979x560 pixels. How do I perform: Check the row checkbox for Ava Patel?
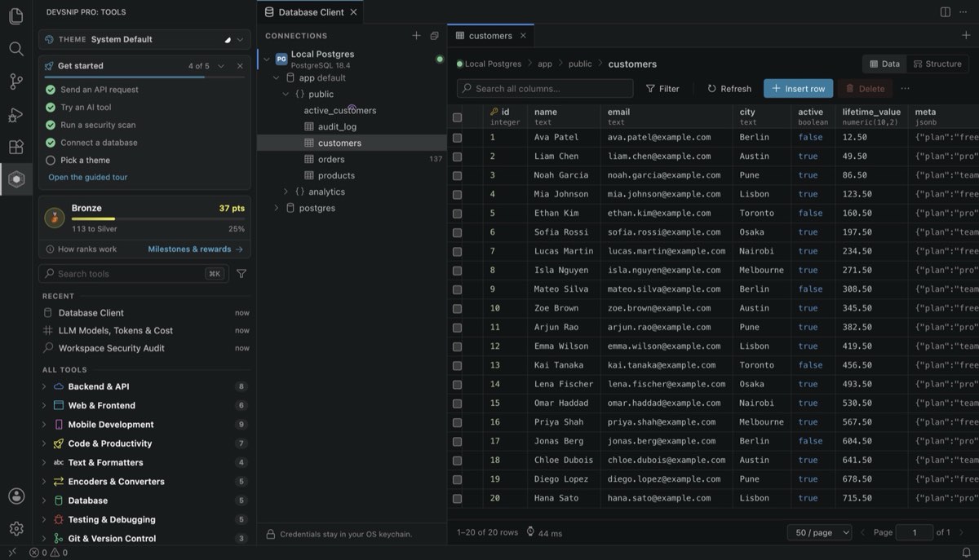coord(457,138)
